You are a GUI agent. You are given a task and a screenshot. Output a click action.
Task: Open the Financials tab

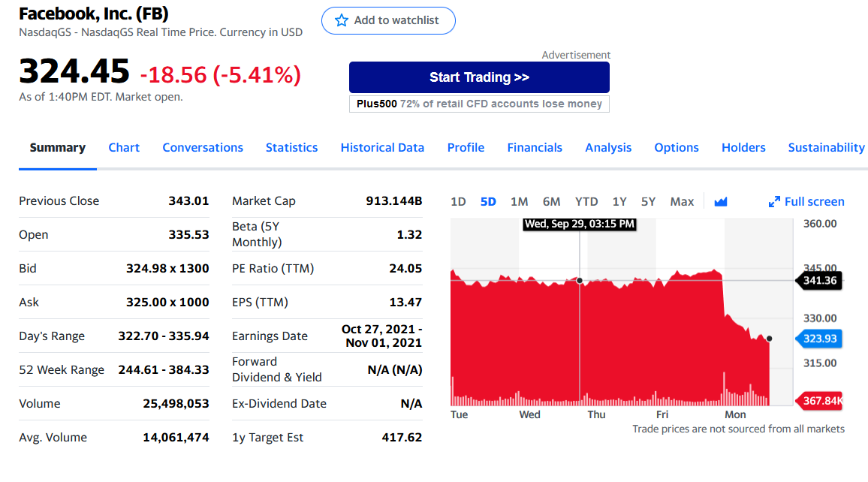click(535, 148)
